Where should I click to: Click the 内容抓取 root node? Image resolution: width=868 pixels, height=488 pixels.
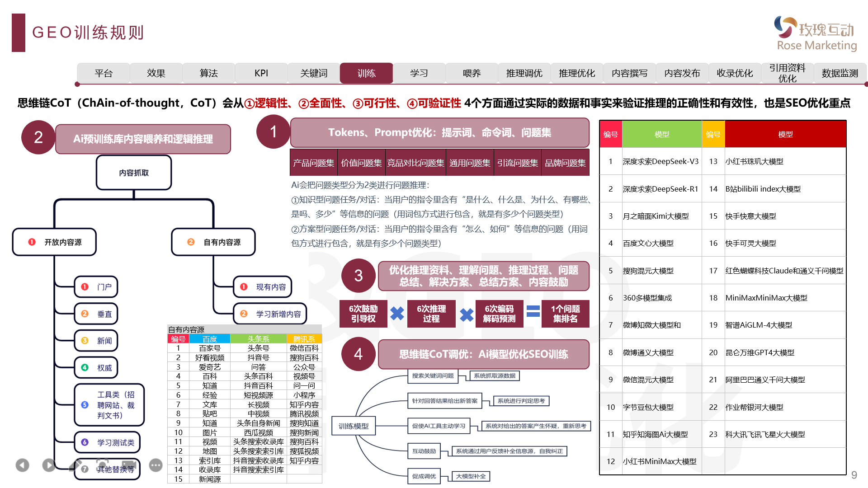(134, 173)
